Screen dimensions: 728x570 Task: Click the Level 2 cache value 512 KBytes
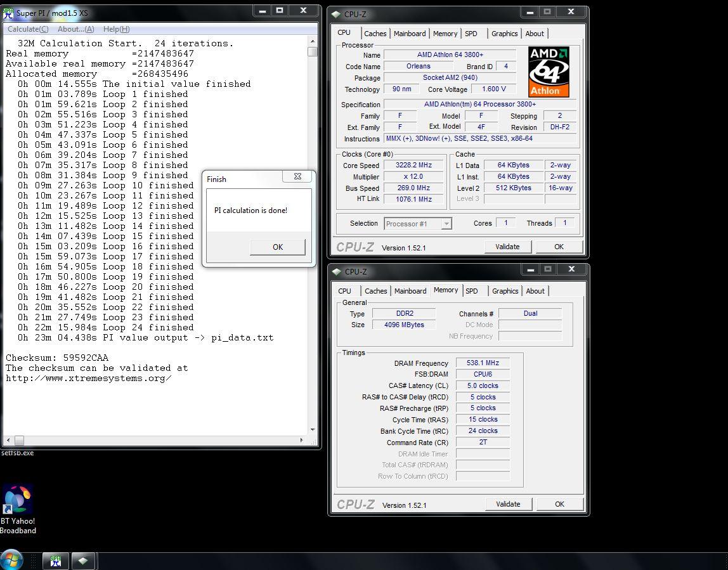click(513, 188)
